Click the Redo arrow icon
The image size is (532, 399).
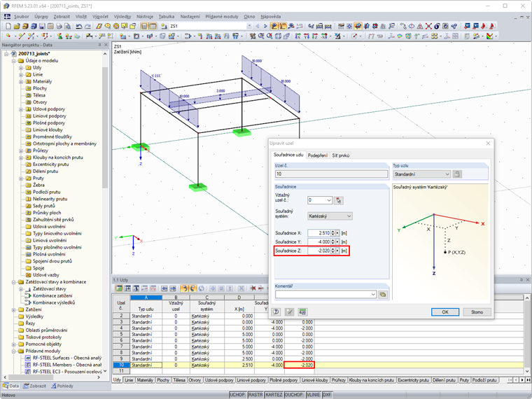coord(88,26)
